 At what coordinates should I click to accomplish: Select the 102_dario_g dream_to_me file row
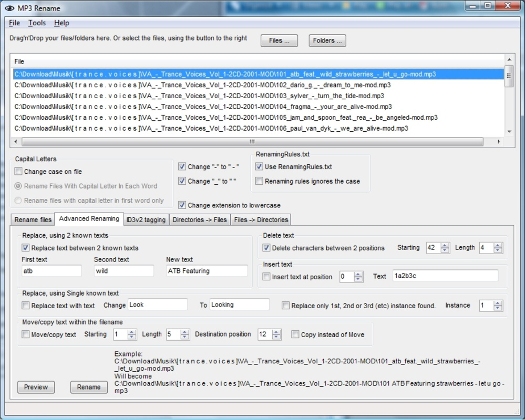[259, 85]
